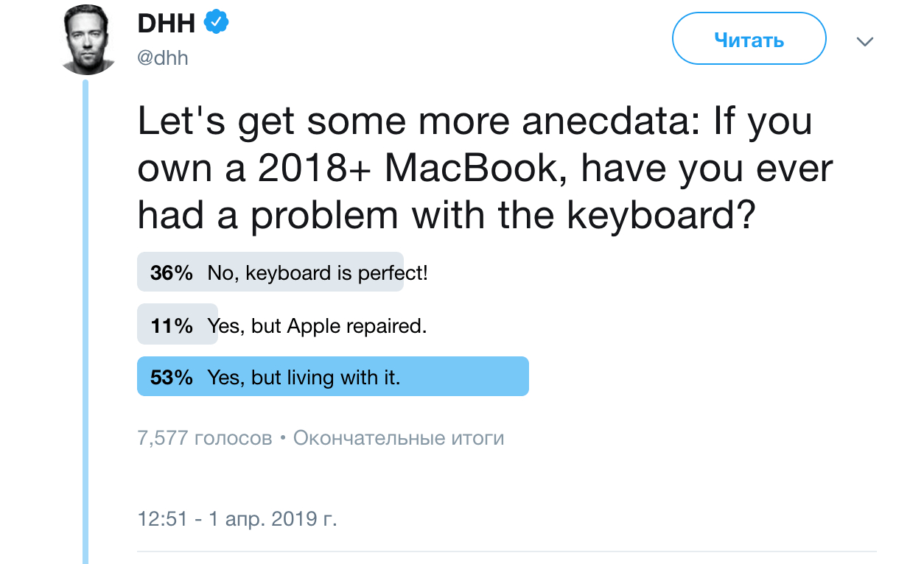Viewport: 924px width, 564px height.
Task: Click the tweet text about 2018+ MacBook
Action: 485,169
